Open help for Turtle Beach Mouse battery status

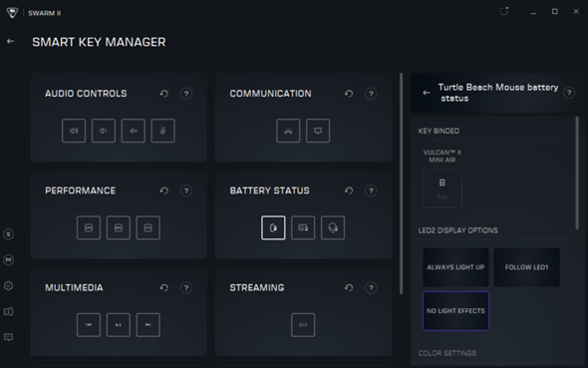pyautogui.click(x=569, y=93)
